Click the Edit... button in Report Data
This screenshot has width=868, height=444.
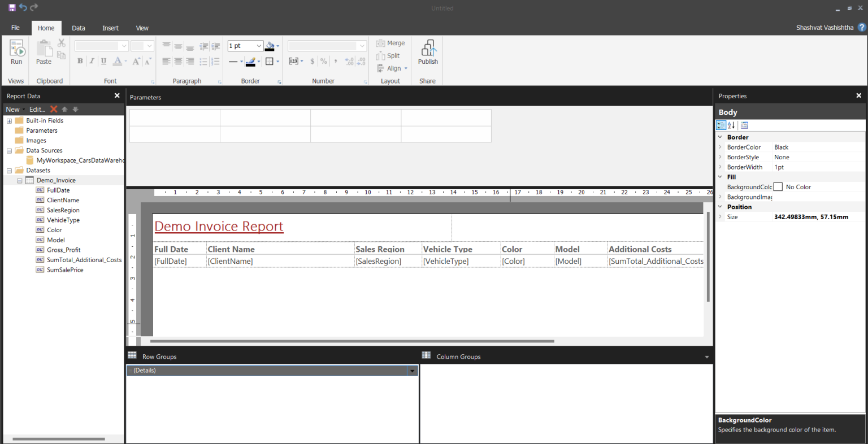37,109
